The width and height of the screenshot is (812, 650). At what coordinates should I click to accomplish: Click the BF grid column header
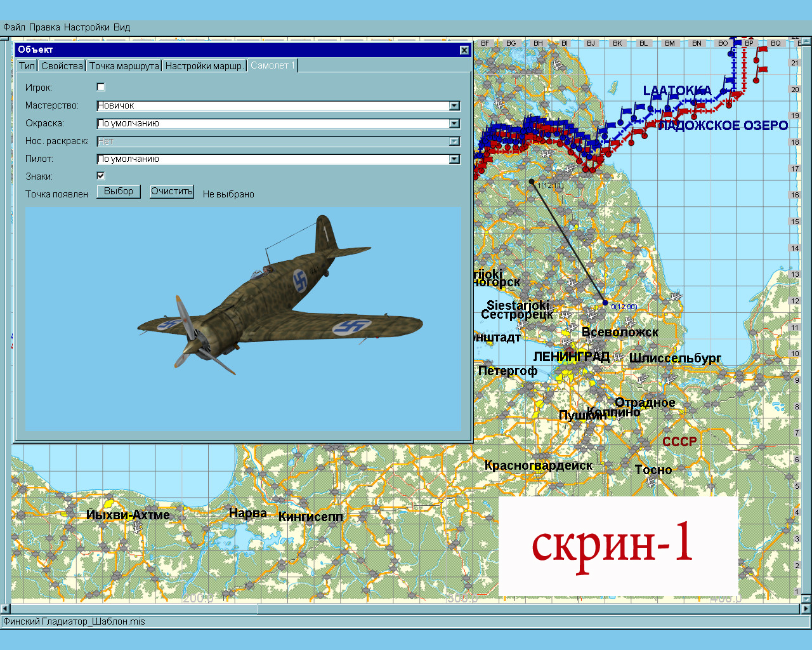click(485, 43)
